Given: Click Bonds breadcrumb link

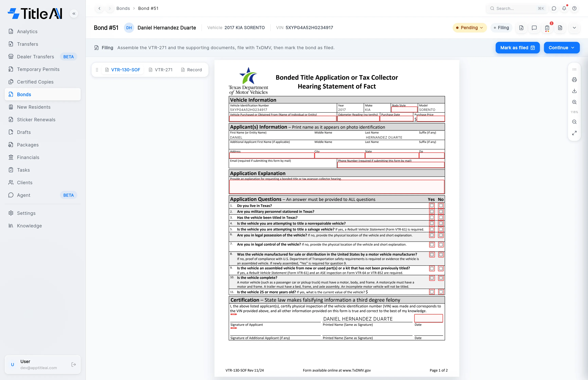Looking at the screenshot, I should [x=123, y=8].
